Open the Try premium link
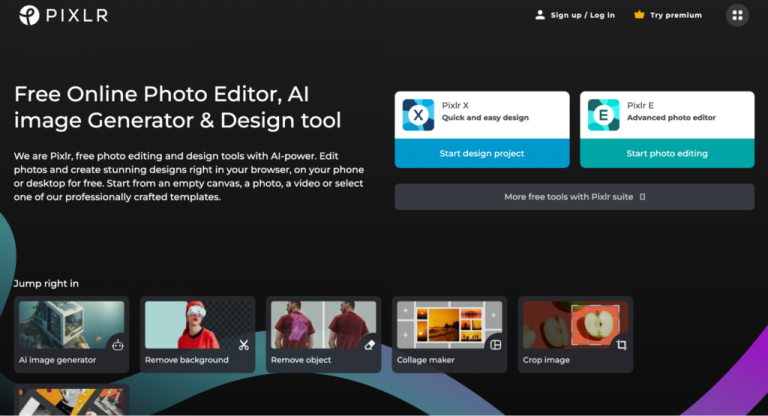Image resolution: width=768 pixels, height=416 pixels. coord(676,15)
